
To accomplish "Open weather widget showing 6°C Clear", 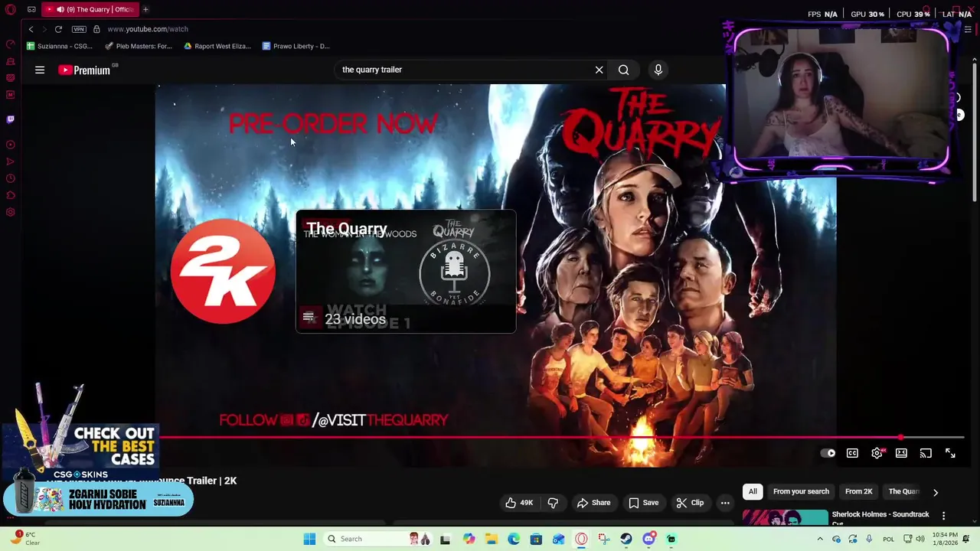I will click(x=24, y=539).
